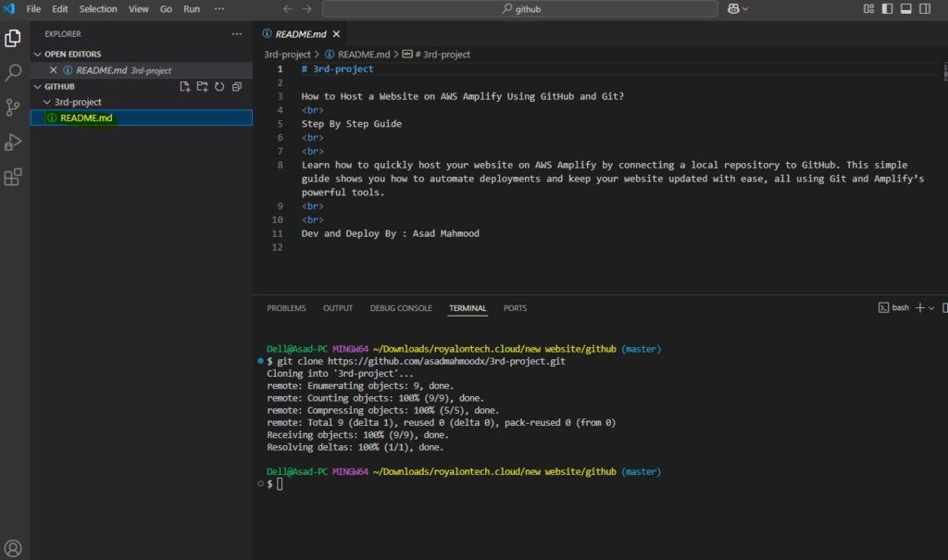The width and height of the screenshot is (948, 560).
Task: Click 'How to Host a Website' line
Action: (x=463, y=96)
